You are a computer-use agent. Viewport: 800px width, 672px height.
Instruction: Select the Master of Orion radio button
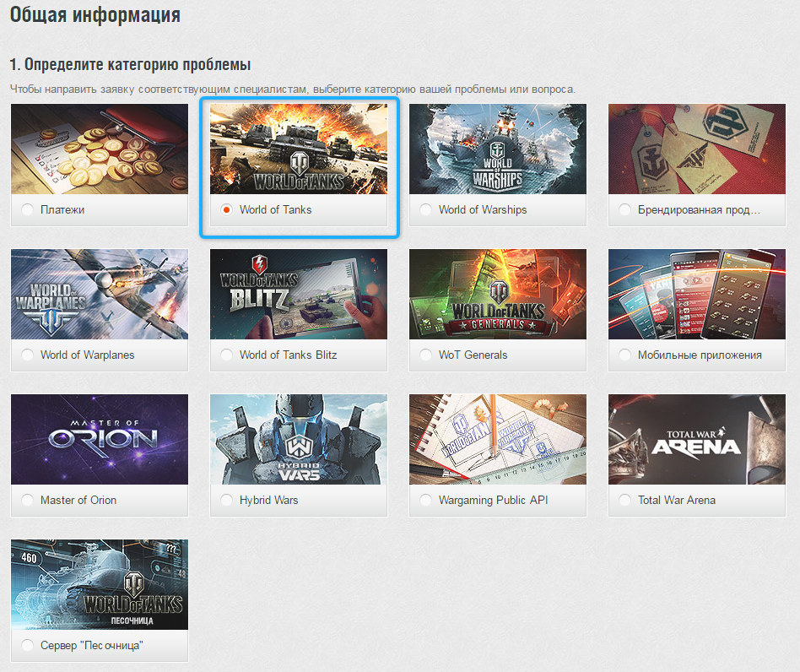click(x=28, y=500)
